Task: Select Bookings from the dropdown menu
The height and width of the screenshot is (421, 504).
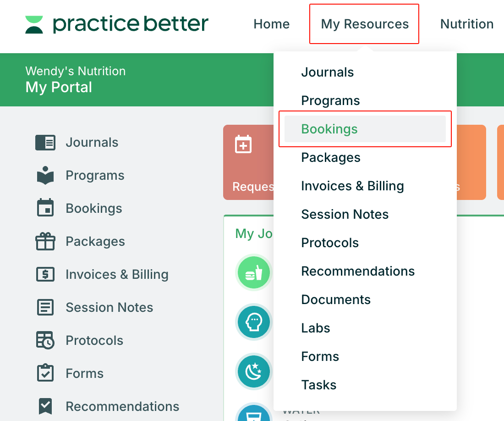Action: tap(329, 129)
